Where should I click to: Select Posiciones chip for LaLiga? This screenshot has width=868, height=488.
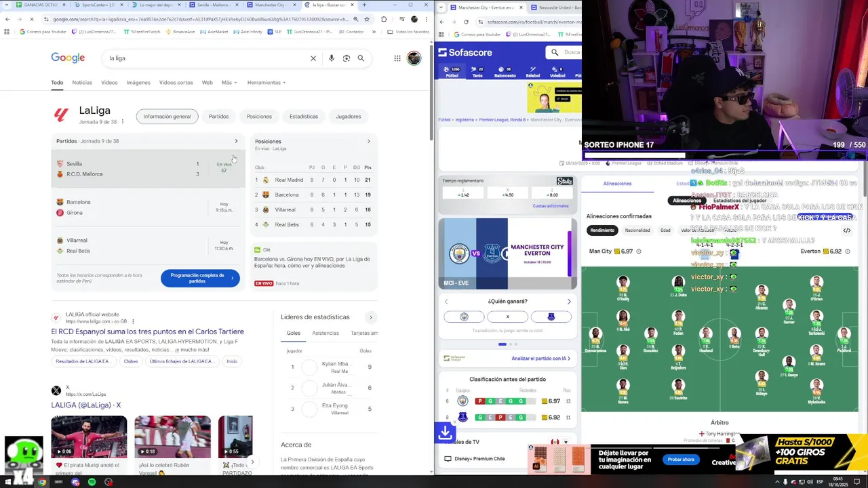click(x=259, y=117)
